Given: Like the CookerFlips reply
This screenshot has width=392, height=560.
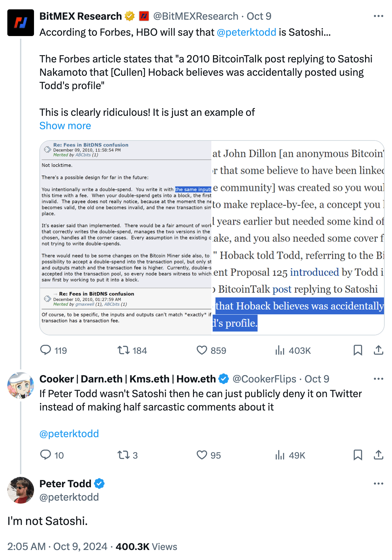Looking at the screenshot, I should [202, 455].
